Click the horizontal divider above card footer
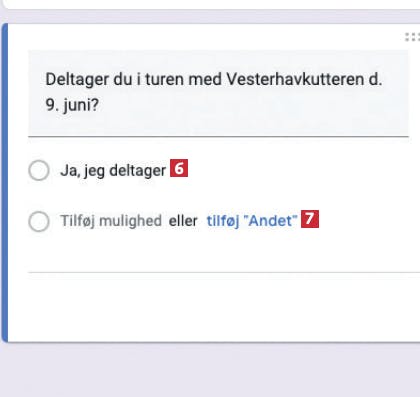Viewport: 420px width, 397px height. tap(224, 272)
